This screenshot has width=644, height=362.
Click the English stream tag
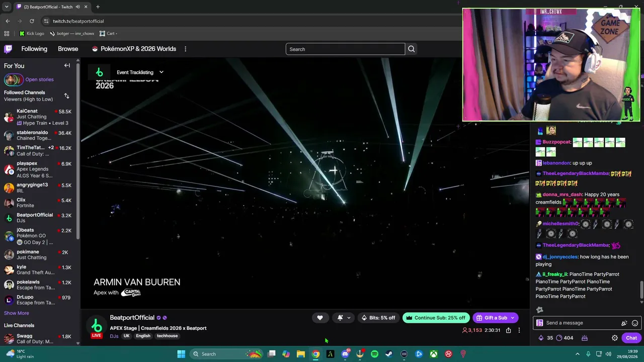point(143,336)
